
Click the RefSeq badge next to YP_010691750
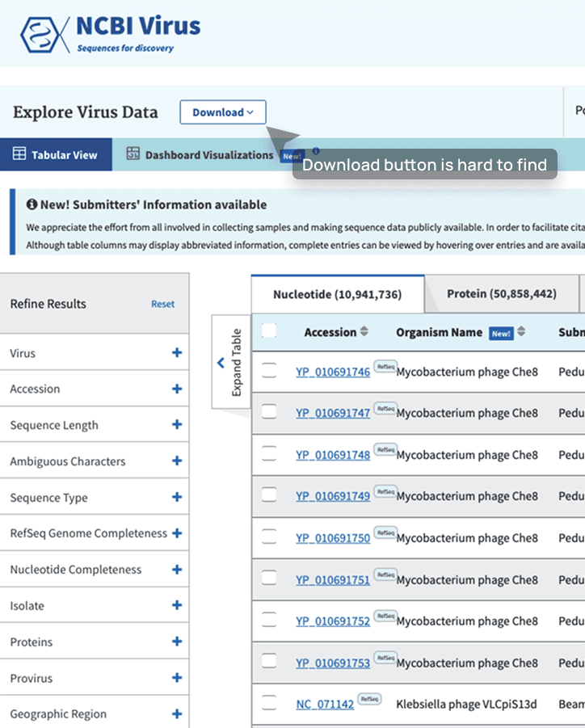click(385, 533)
